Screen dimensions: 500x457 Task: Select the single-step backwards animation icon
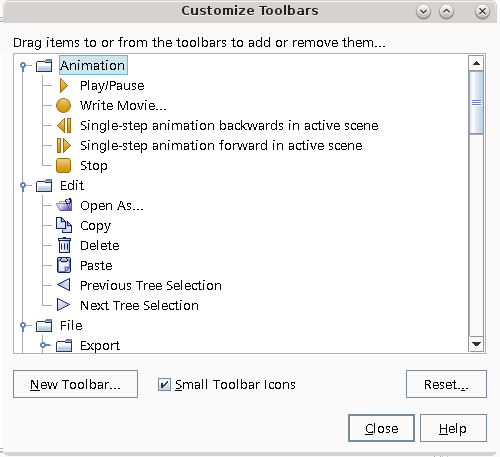64,126
